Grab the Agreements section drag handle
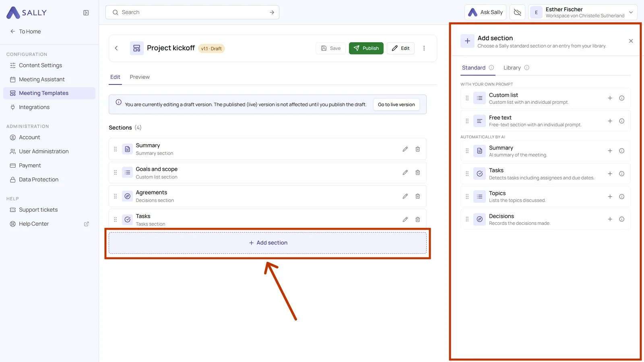The width and height of the screenshot is (644, 362). pyautogui.click(x=116, y=196)
